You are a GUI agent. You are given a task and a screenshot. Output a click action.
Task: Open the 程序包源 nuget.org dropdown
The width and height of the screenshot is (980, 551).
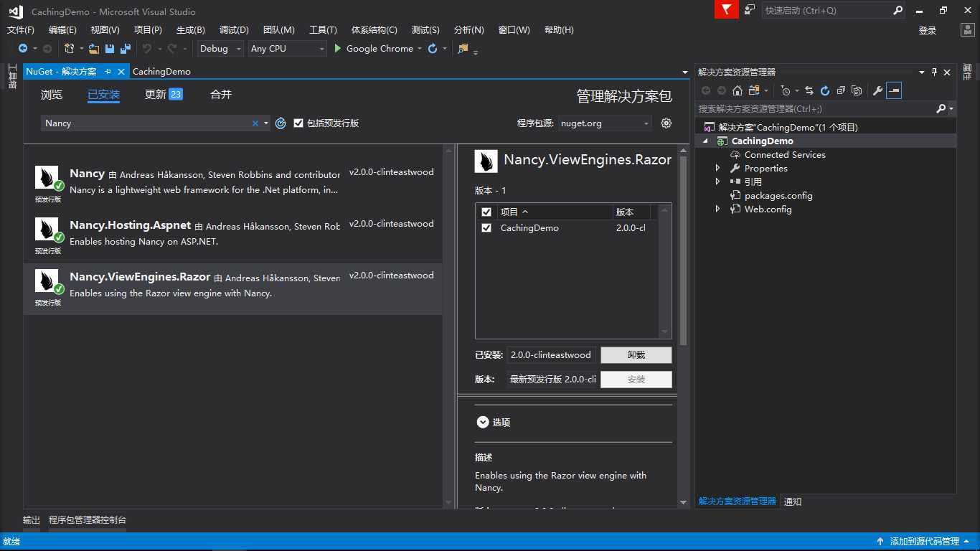click(605, 123)
